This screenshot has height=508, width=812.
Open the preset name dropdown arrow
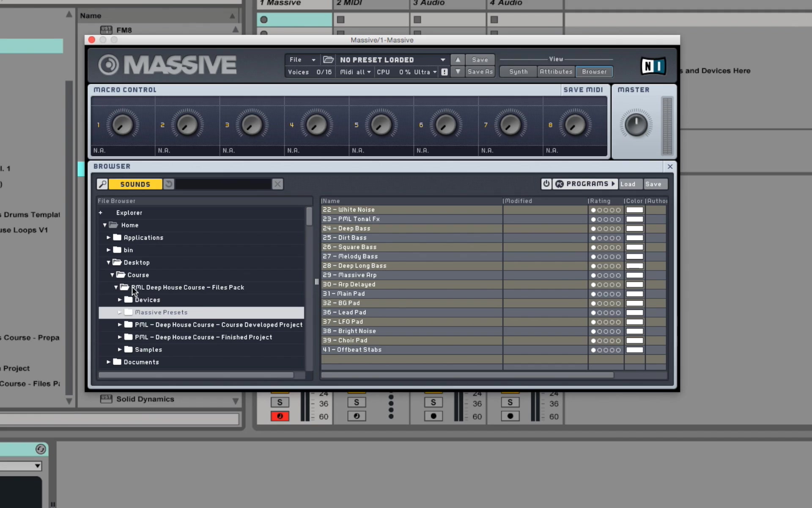coord(443,60)
